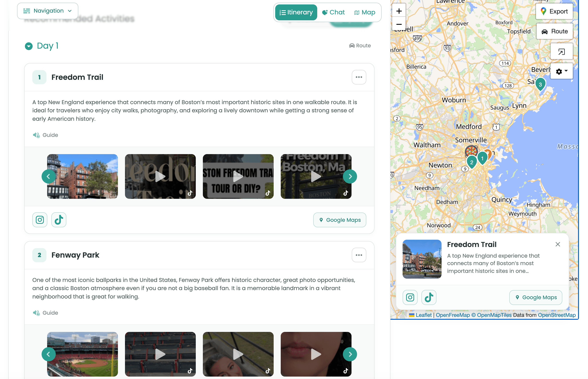
Task: Open Google Maps from map popup
Action: coord(536,297)
